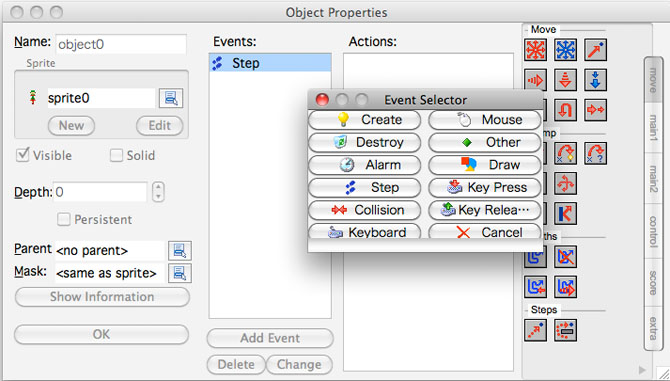This screenshot has width=670, height=381.
Task: Click the Reverse Vertical U-turn icon
Action: 565,110
